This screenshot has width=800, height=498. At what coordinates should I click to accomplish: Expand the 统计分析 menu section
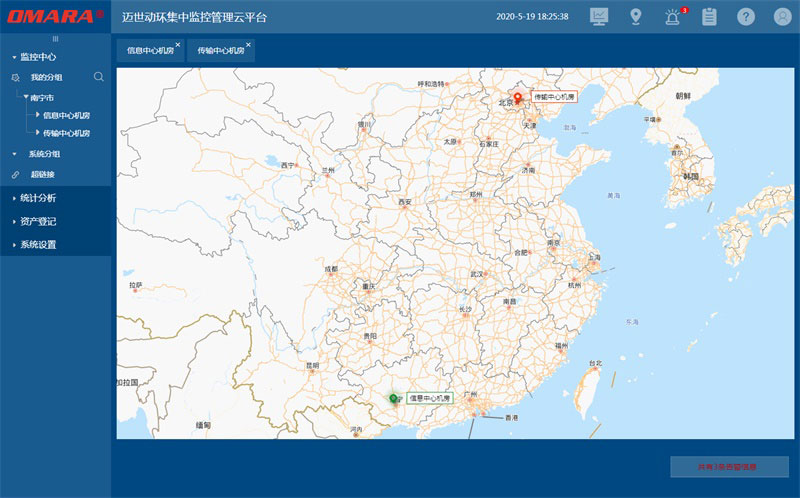point(38,198)
